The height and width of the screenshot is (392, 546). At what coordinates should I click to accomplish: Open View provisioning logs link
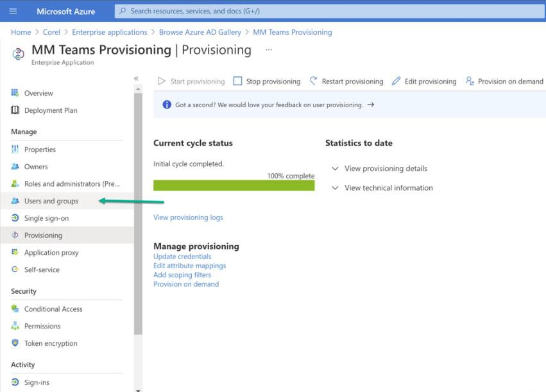(x=188, y=217)
